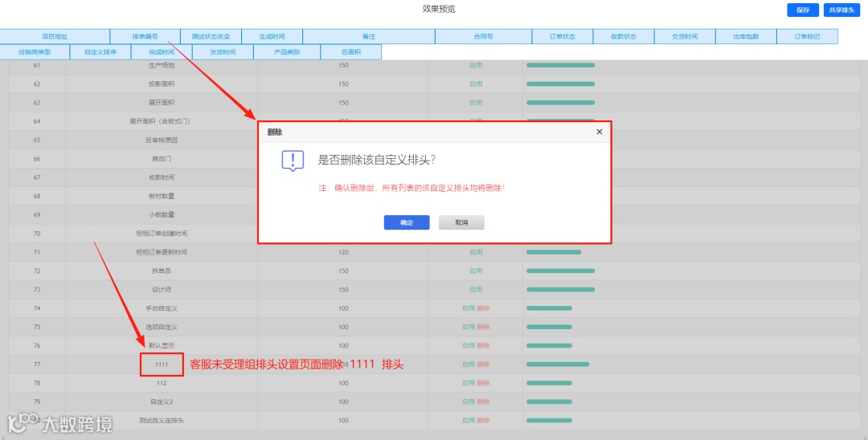868x440 pixels.
Task: Click dialog question 是否删除该自定义排头？
Action: click(376, 161)
